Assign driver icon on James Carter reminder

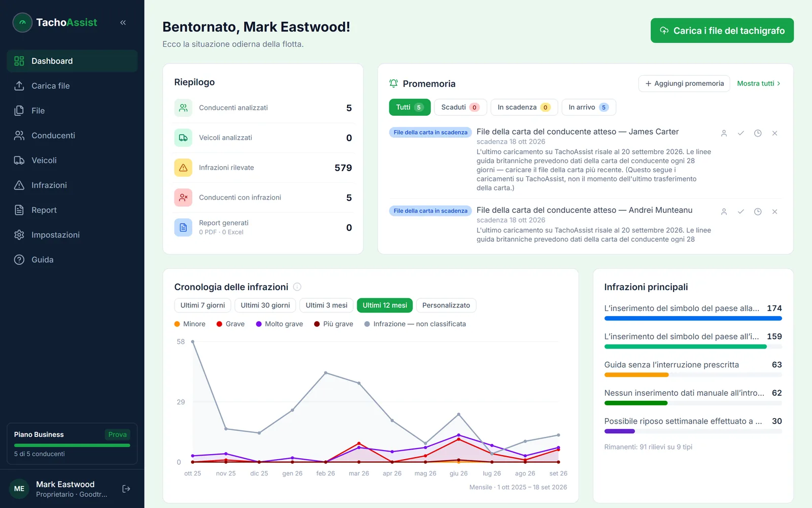(x=724, y=133)
